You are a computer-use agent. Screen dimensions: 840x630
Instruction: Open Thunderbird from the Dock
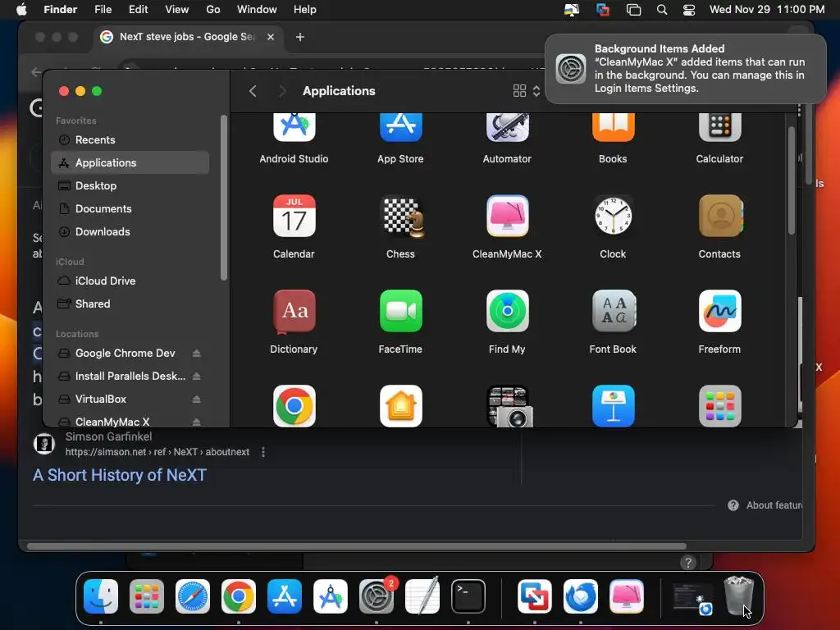click(x=581, y=596)
